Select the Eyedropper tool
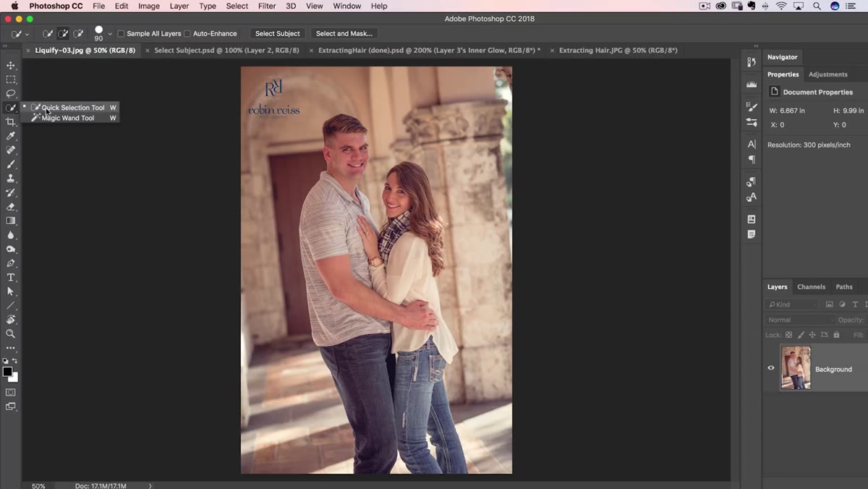Image resolution: width=868 pixels, height=489 pixels. [x=11, y=135]
